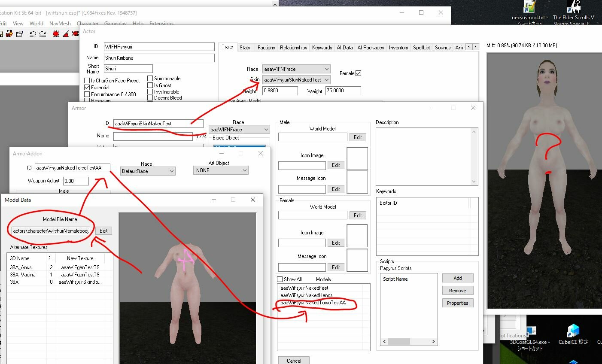This screenshot has height=364, width=602.
Task: Toggle the Invulnerable checkbox
Action: pyautogui.click(x=150, y=92)
